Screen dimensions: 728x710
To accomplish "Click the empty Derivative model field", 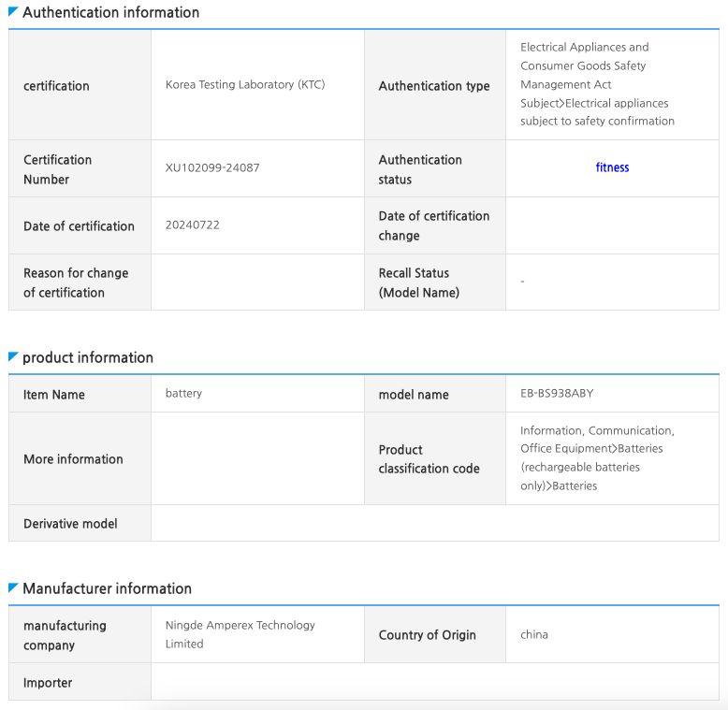I will [x=434, y=524].
